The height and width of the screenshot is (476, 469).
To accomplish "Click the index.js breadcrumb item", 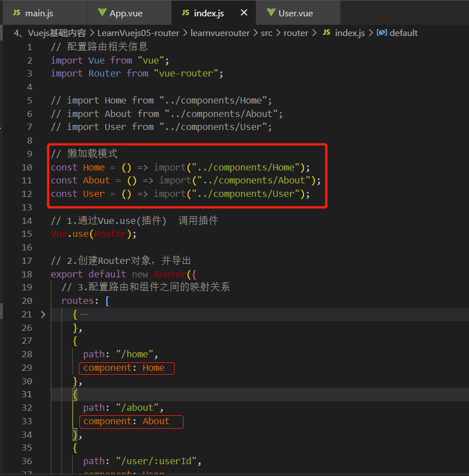I will [x=350, y=33].
